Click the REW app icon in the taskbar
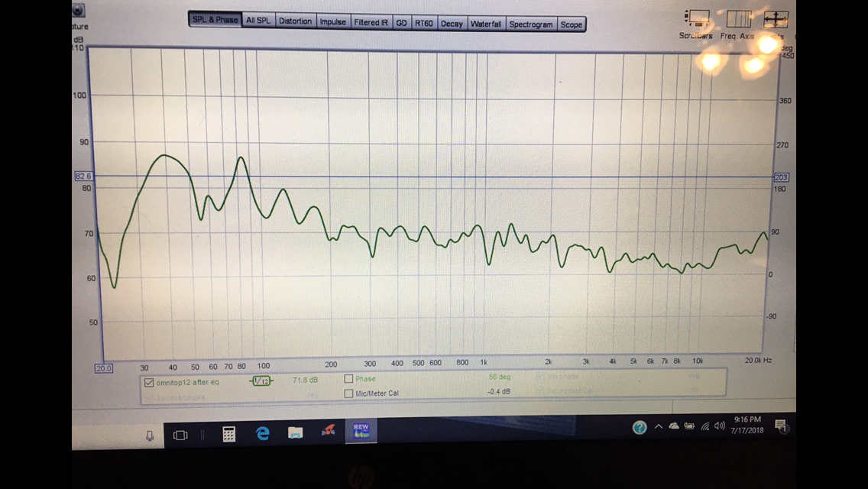The height and width of the screenshot is (489, 868). [x=361, y=431]
